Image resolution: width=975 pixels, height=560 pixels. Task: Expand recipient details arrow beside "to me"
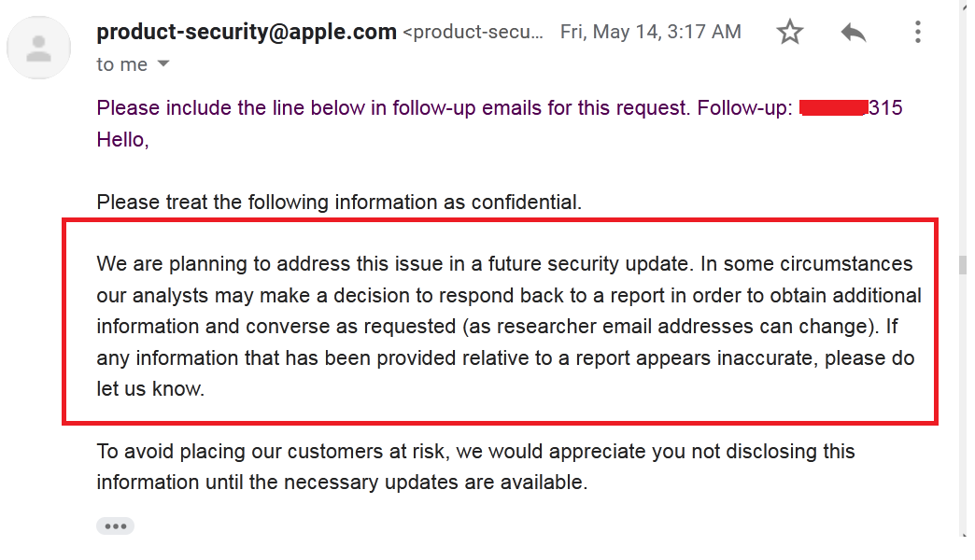pos(162,64)
